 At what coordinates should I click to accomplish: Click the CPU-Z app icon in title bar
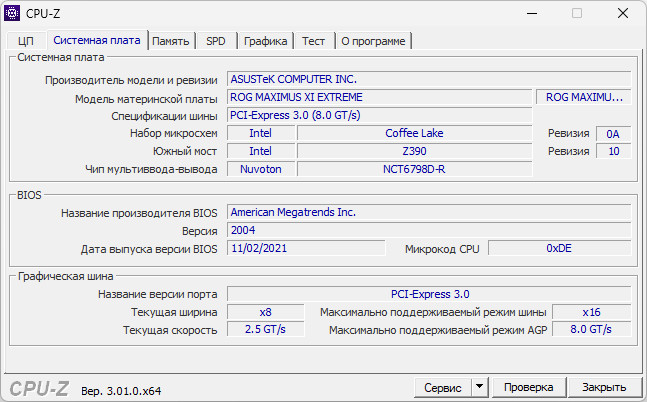[x=12, y=13]
